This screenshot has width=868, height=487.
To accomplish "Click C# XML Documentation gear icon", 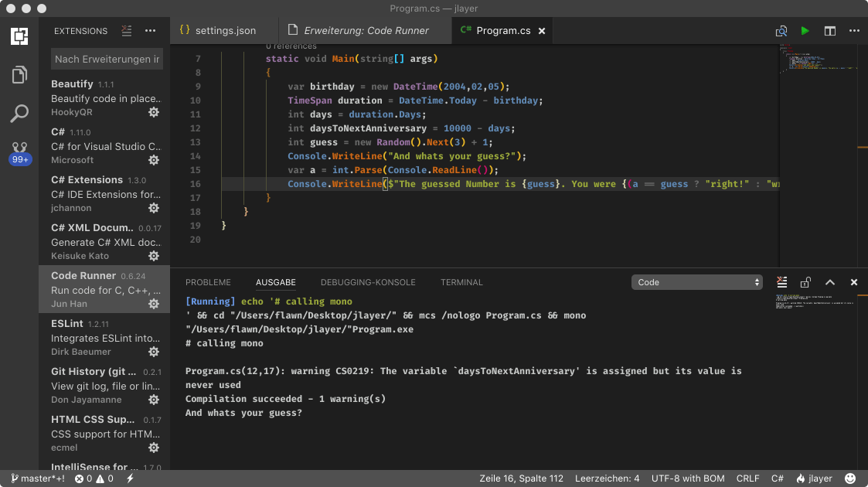I will [x=154, y=256].
